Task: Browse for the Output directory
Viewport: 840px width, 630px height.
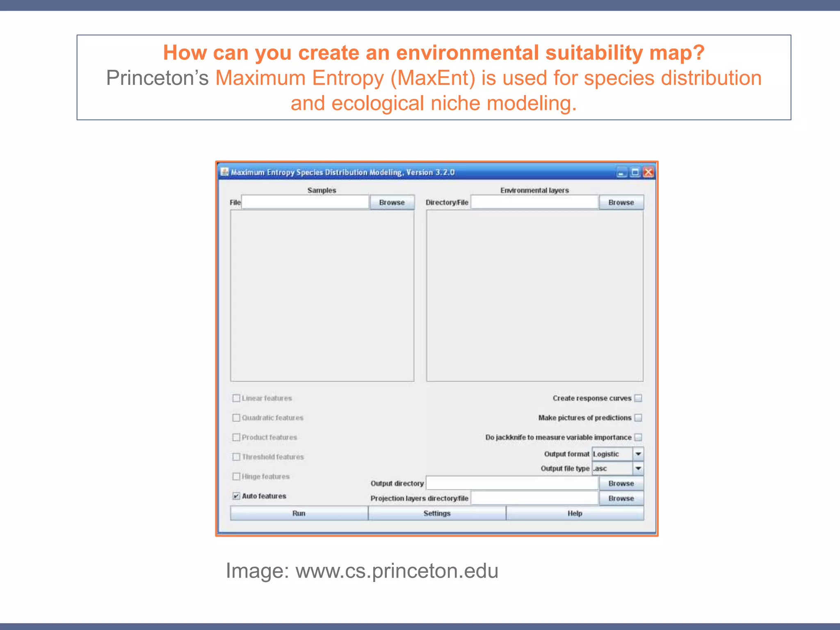Action: (621, 484)
